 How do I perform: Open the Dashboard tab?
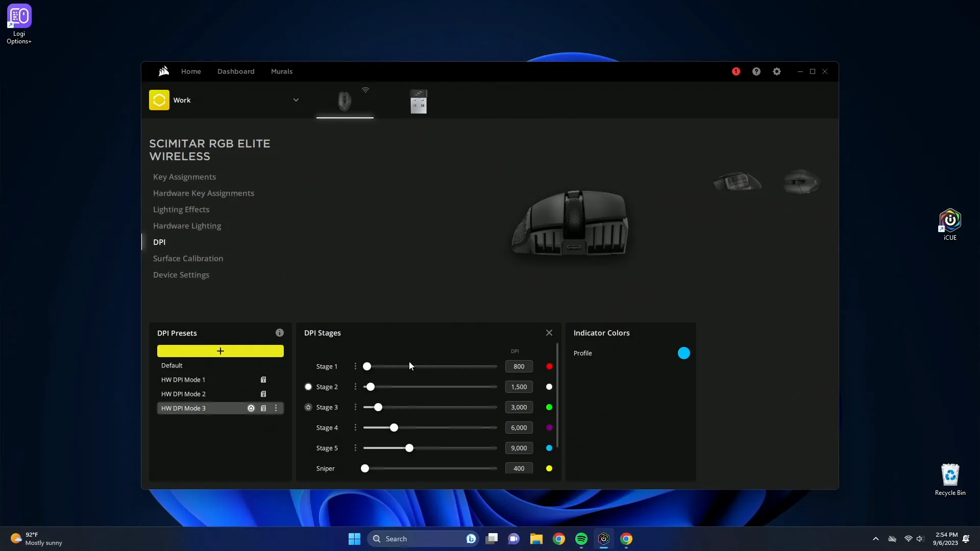point(236,71)
